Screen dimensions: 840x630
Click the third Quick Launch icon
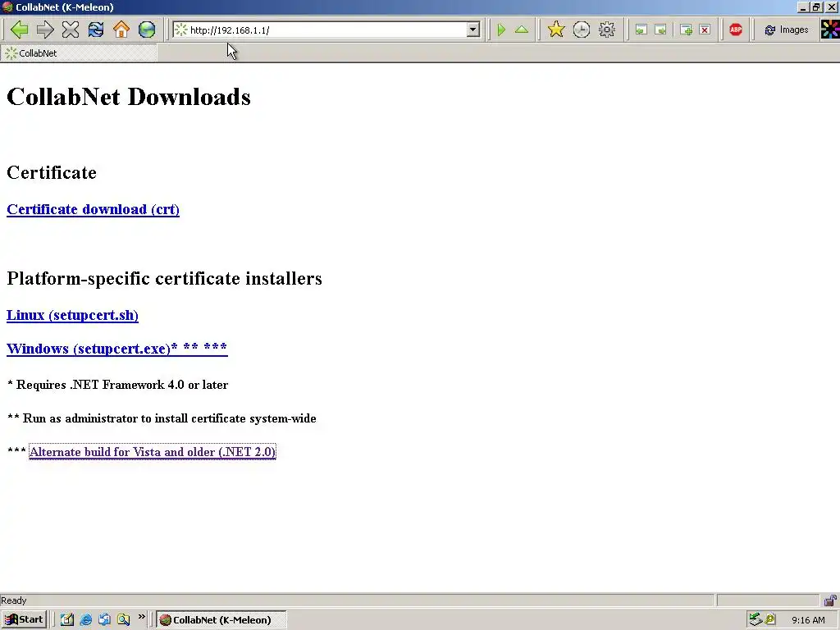coord(104,620)
